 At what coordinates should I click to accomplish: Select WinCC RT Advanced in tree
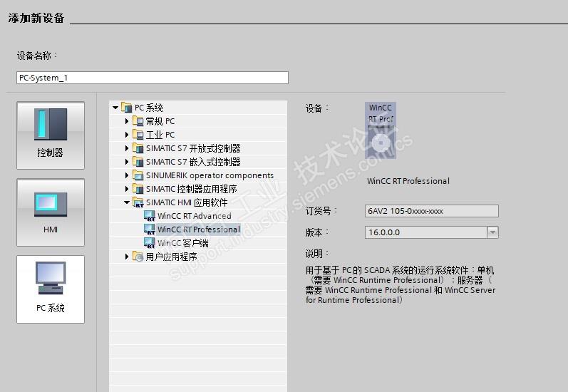coord(194,216)
